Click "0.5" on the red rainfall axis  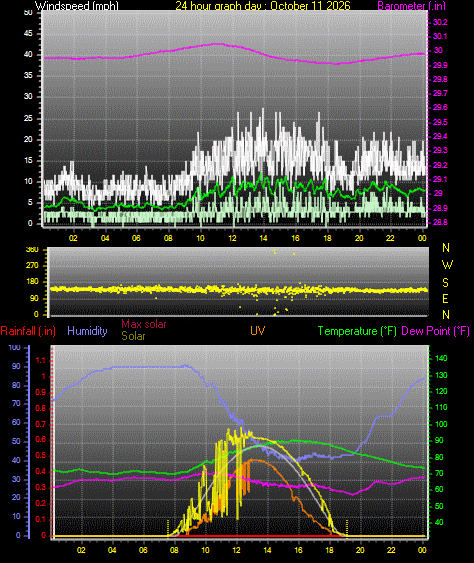tap(41, 455)
